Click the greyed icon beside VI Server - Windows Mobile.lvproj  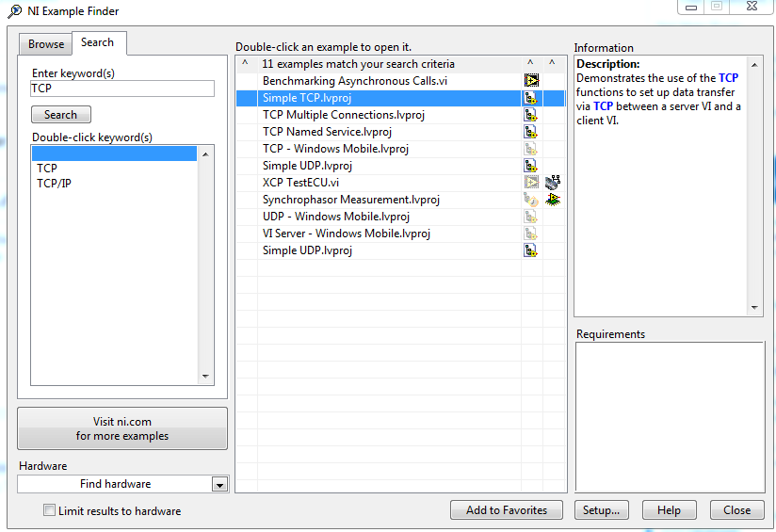pyautogui.click(x=530, y=234)
